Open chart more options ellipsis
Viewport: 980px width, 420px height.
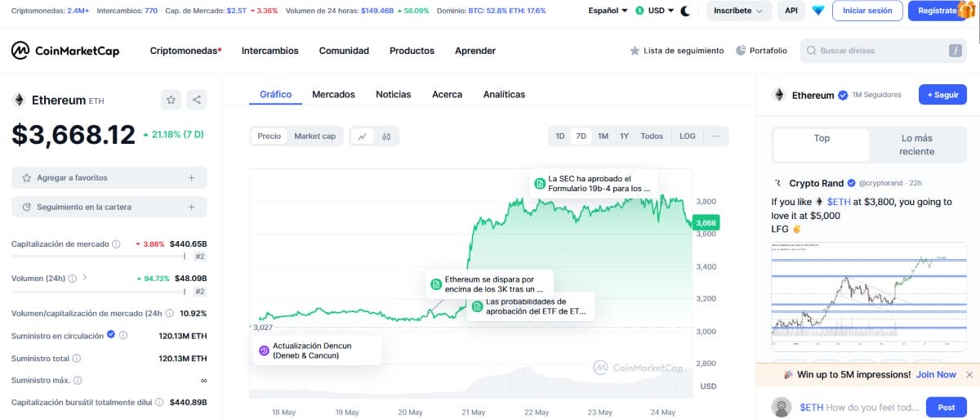[x=716, y=136]
